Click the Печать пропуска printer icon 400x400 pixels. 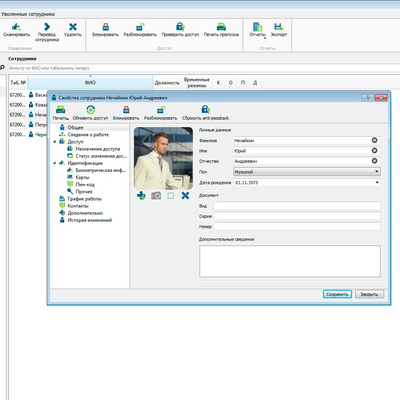221,27
